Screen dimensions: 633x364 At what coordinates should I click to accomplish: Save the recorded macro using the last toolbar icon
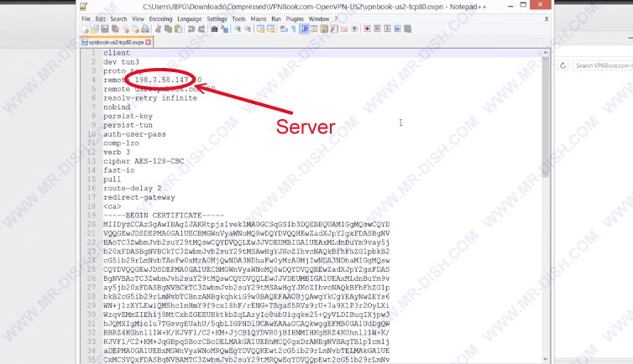(408, 29)
